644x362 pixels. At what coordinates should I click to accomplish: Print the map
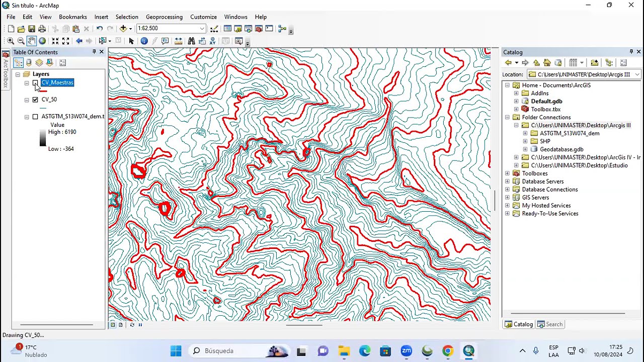click(x=42, y=29)
